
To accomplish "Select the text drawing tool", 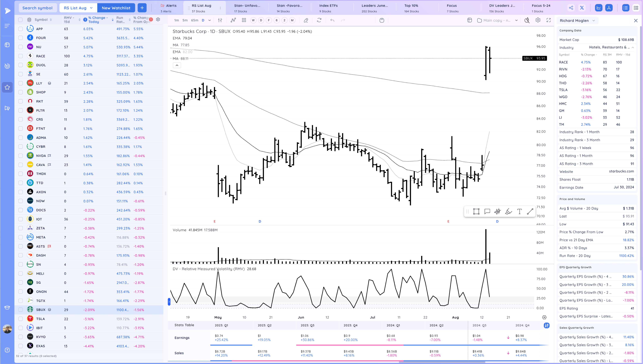I will pyautogui.click(x=519, y=212).
